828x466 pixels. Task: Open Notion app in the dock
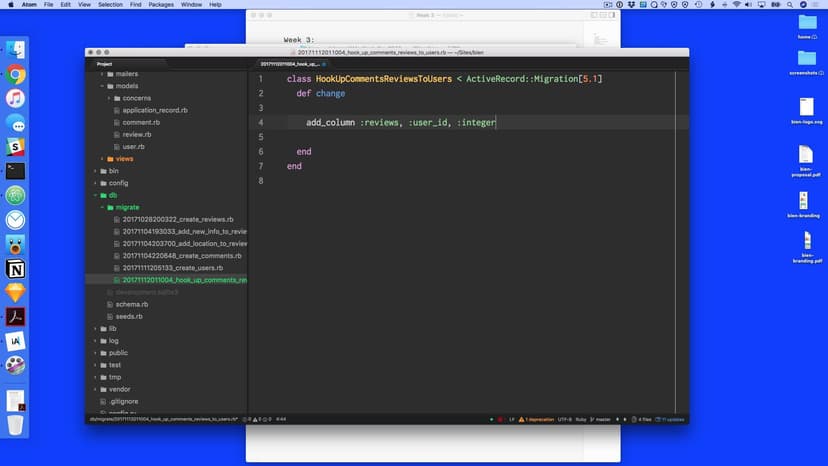click(x=16, y=269)
